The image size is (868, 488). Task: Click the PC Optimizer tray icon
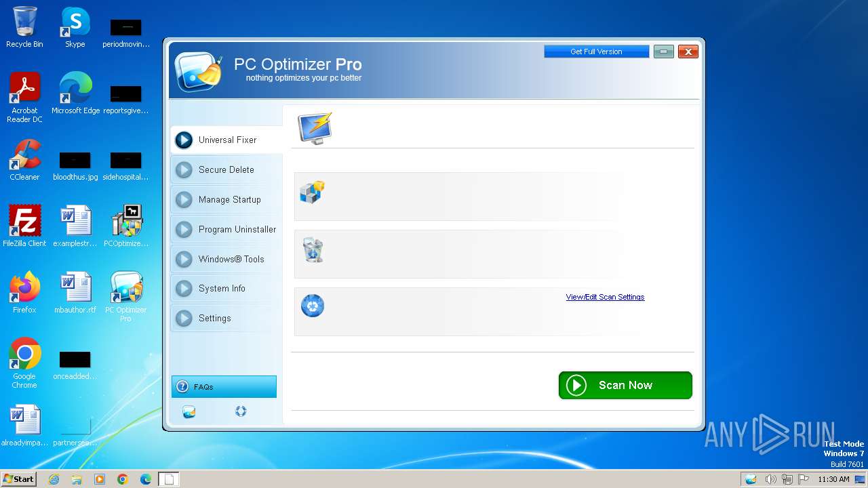pos(751,479)
